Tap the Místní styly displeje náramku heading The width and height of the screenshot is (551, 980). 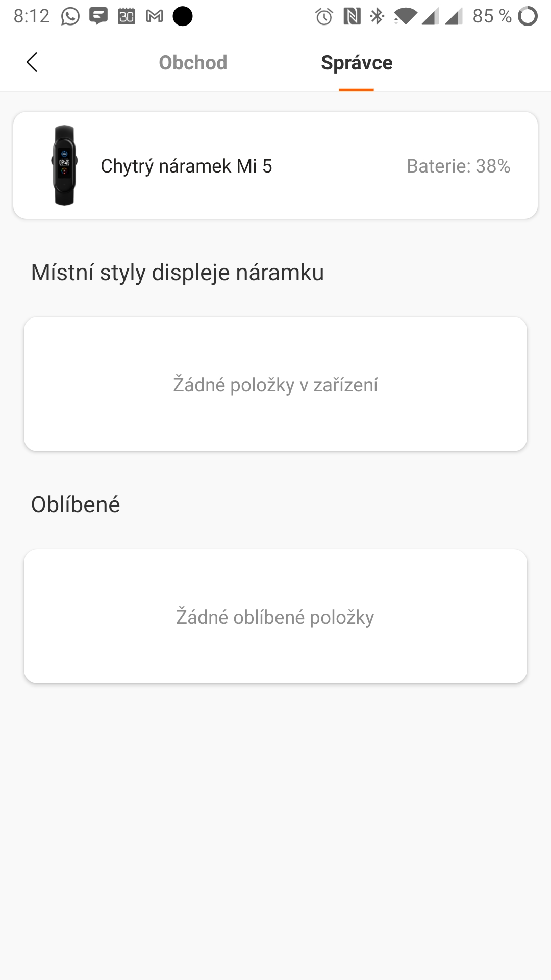point(178,272)
